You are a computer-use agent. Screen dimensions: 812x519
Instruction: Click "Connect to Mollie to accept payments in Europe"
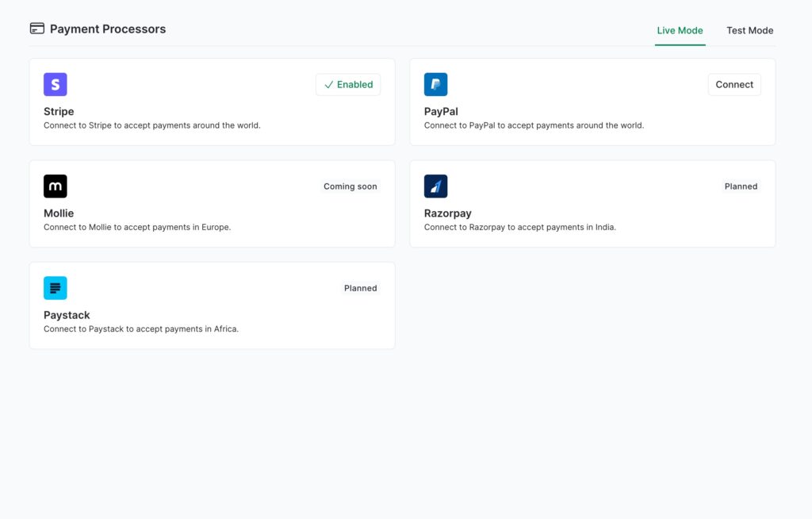click(x=137, y=227)
